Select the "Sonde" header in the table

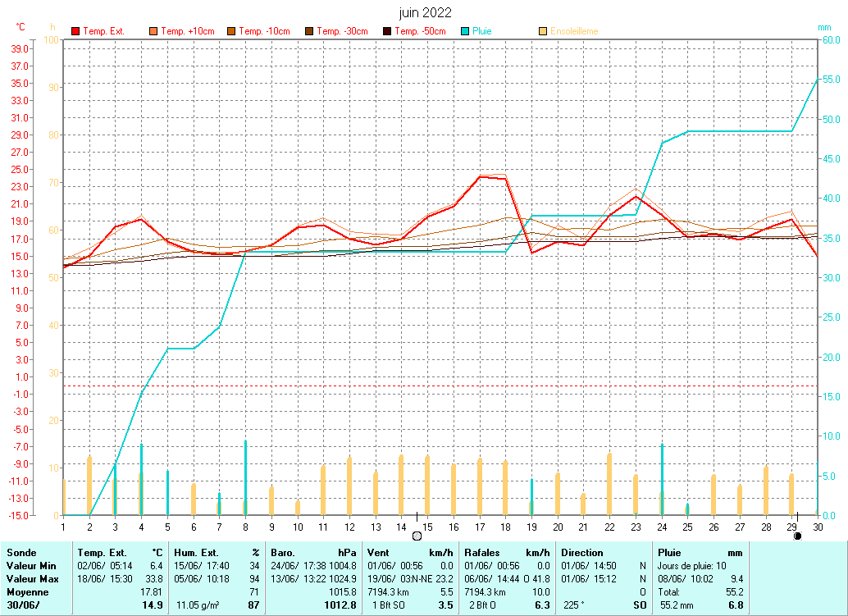21,553
